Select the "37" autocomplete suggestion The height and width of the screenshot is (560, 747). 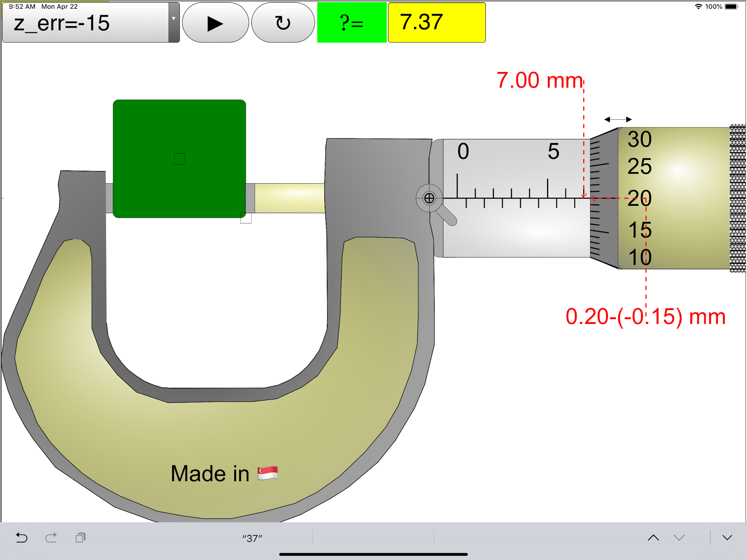(252, 538)
